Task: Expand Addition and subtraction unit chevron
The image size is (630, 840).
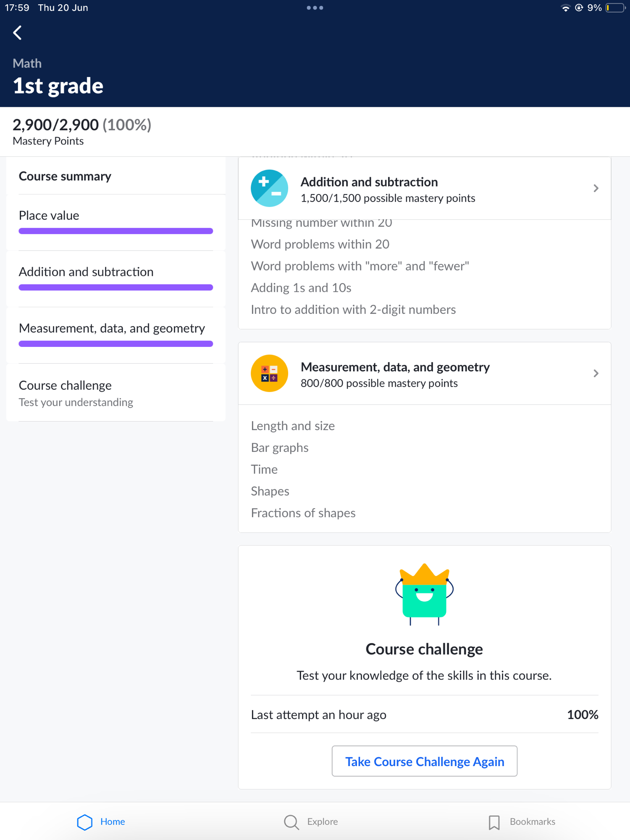Action: click(596, 188)
